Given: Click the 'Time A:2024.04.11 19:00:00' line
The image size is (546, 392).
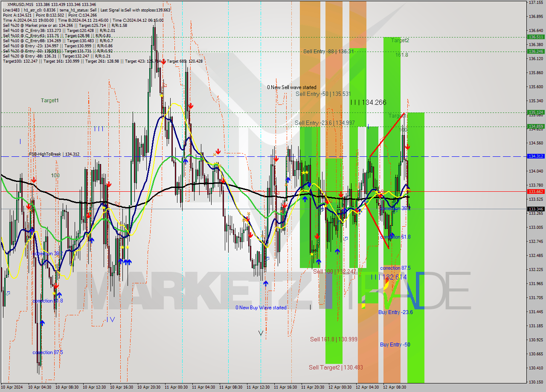Looking at the screenshot, I should pyautogui.click(x=28, y=20).
